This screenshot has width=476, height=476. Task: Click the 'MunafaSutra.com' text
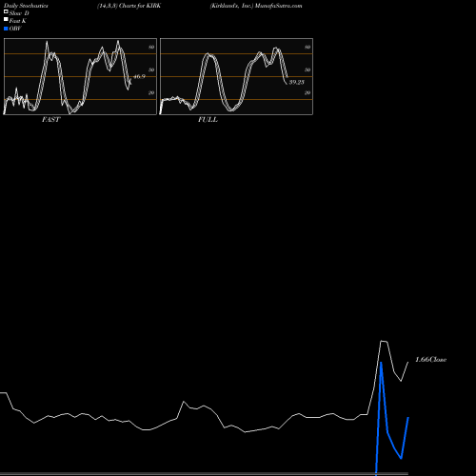coord(279,6)
